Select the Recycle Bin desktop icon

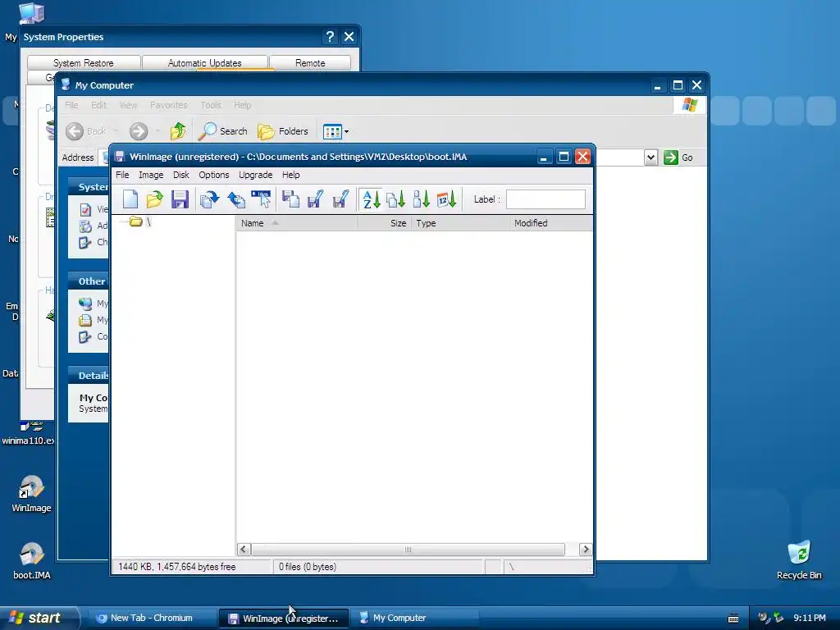[799, 559]
